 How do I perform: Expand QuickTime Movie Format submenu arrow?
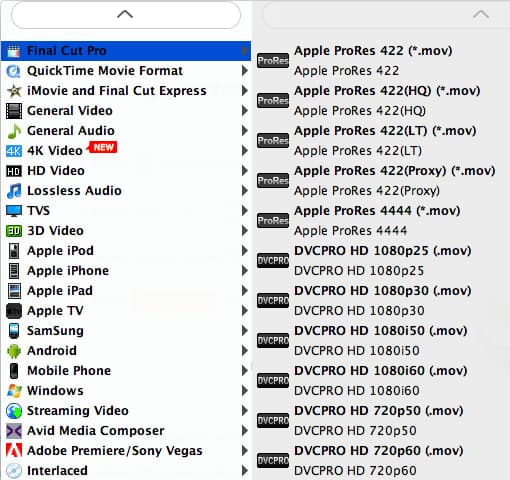pos(245,71)
